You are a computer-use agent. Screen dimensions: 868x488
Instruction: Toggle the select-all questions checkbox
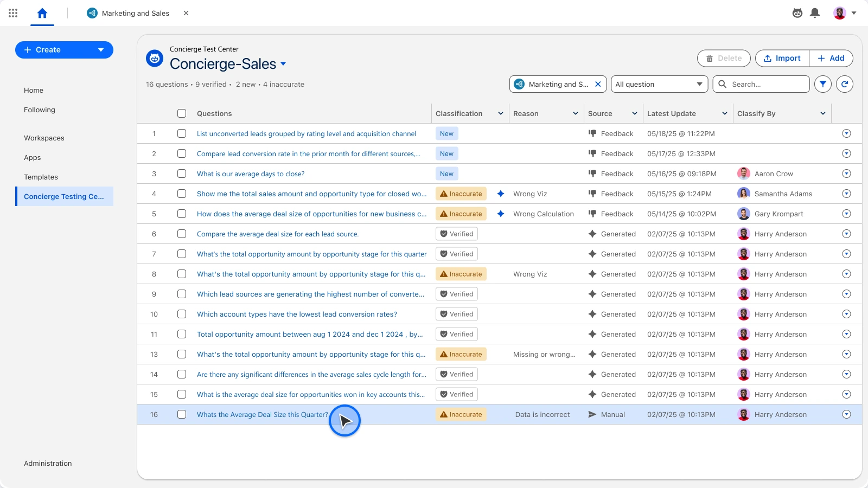tap(182, 113)
